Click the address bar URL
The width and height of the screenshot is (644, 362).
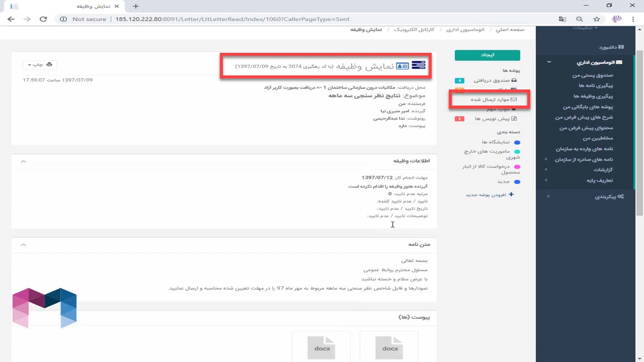pyautogui.click(x=232, y=19)
